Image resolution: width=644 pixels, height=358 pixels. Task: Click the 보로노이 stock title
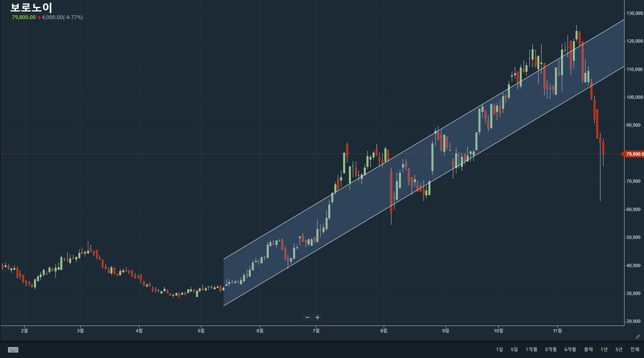(31, 8)
